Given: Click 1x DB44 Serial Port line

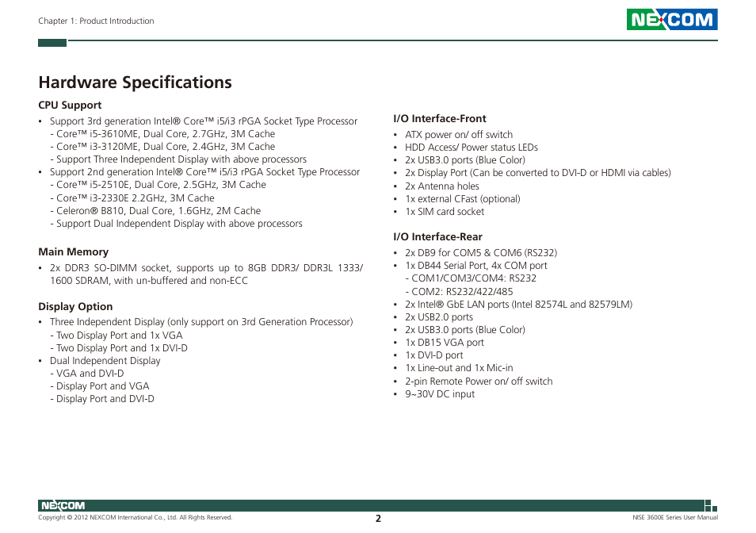Looking at the screenshot, I should (476, 266).
